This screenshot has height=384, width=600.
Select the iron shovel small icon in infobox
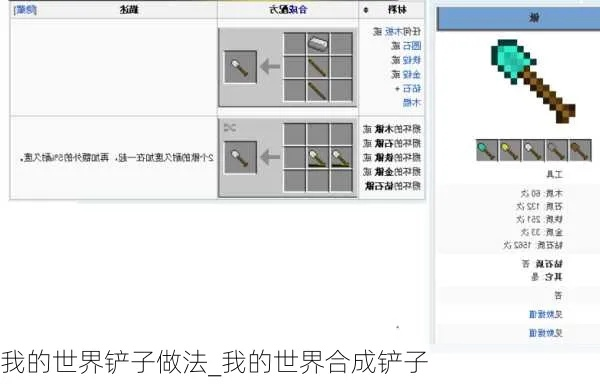533,150
